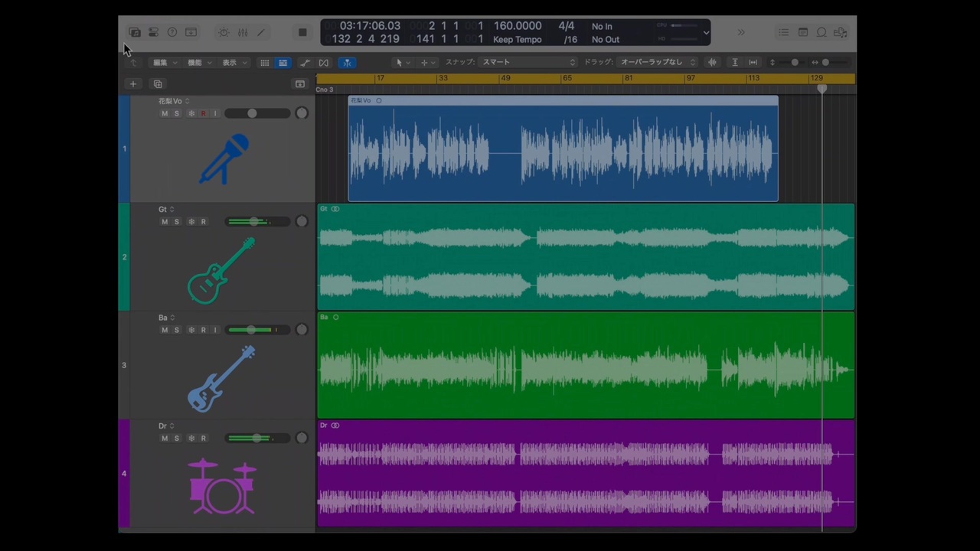Open the 機能 menu
980x551 pixels.
pos(199,63)
